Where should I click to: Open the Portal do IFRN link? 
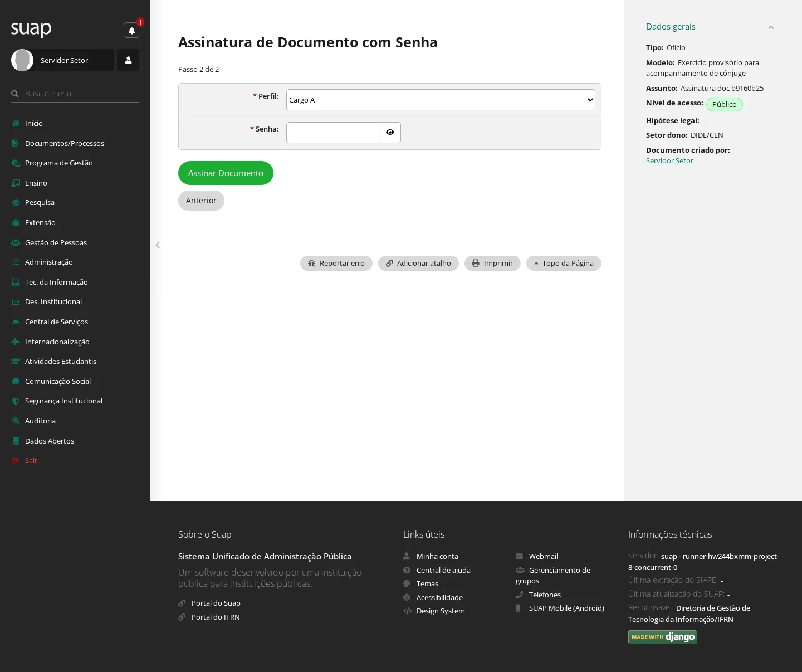point(216,617)
